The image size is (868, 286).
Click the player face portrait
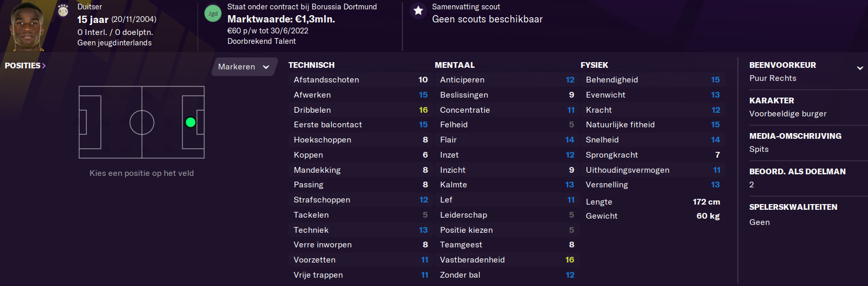[27, 26]
